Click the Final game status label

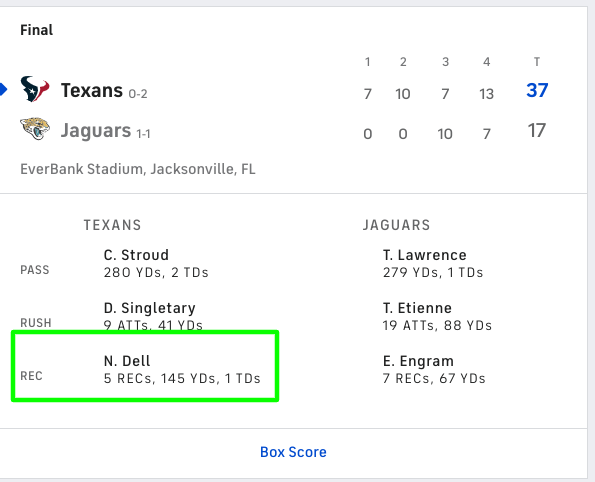36,30
